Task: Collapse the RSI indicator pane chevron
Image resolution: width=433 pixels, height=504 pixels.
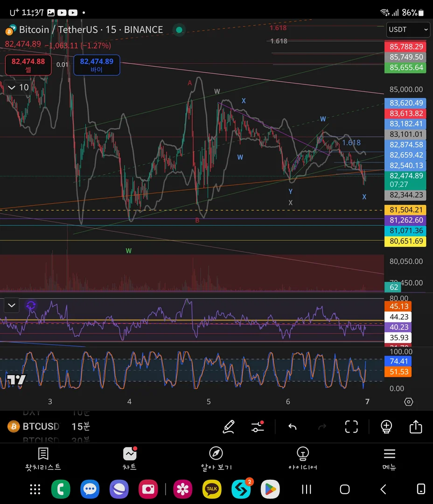Action: [12, 305]
